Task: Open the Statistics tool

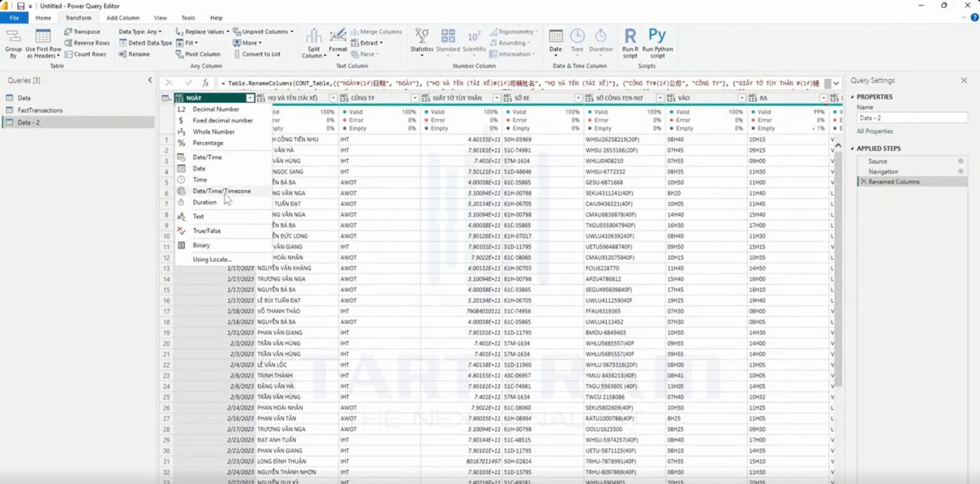Action: coord(421,43)
